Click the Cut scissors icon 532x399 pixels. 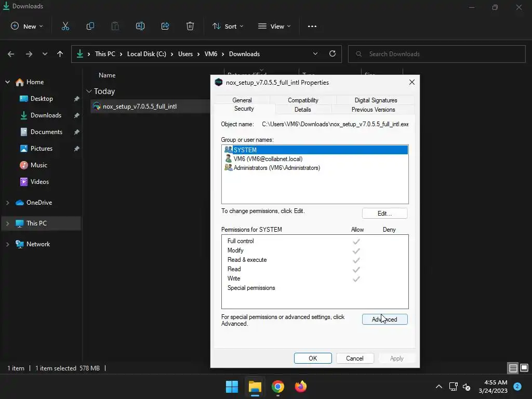tap(65, 26)
